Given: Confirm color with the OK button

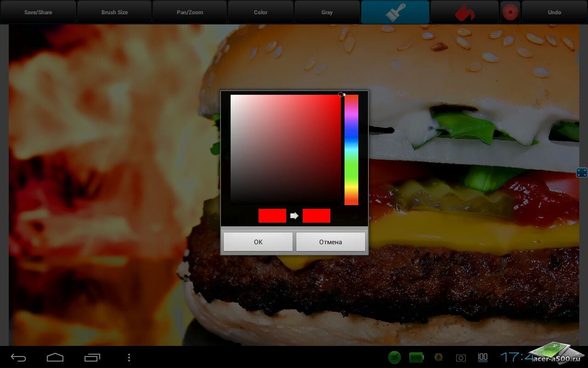Looking at the screenshot, I should coord(258,241).
